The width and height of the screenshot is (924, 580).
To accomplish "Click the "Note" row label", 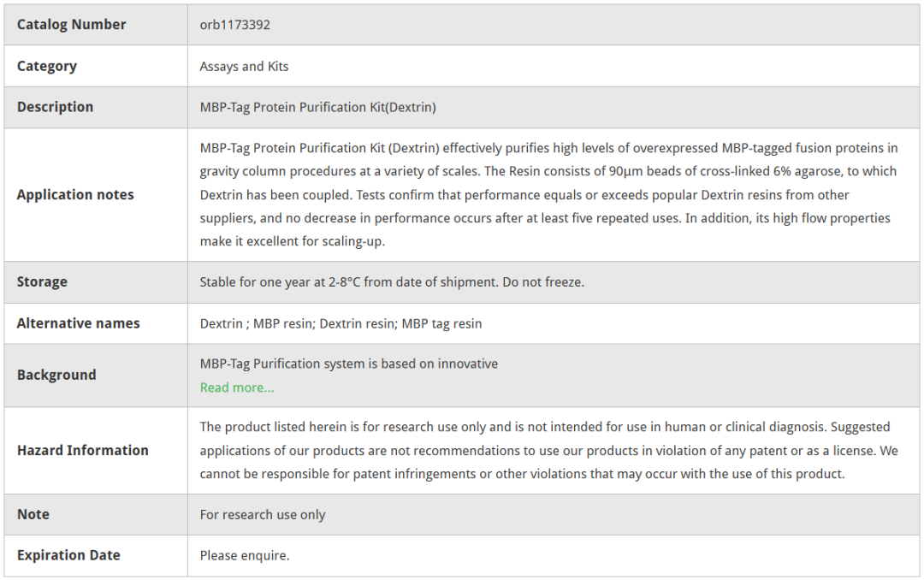I will (33, 514).
